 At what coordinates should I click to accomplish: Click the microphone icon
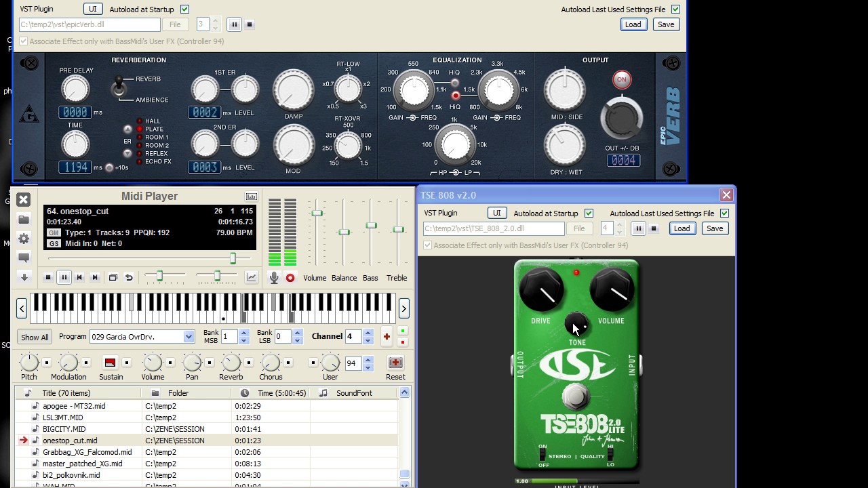[274, 278]
